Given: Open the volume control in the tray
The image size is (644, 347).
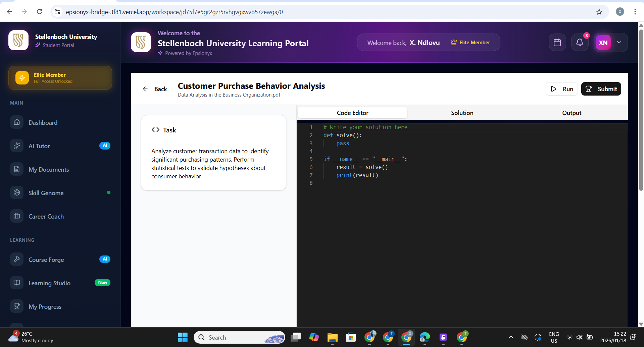Looking at the screenshot, I should (579, 337).
